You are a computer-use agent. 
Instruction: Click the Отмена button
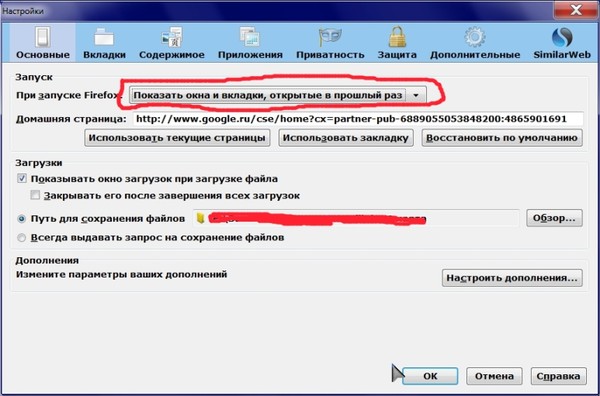pos(494,376)
